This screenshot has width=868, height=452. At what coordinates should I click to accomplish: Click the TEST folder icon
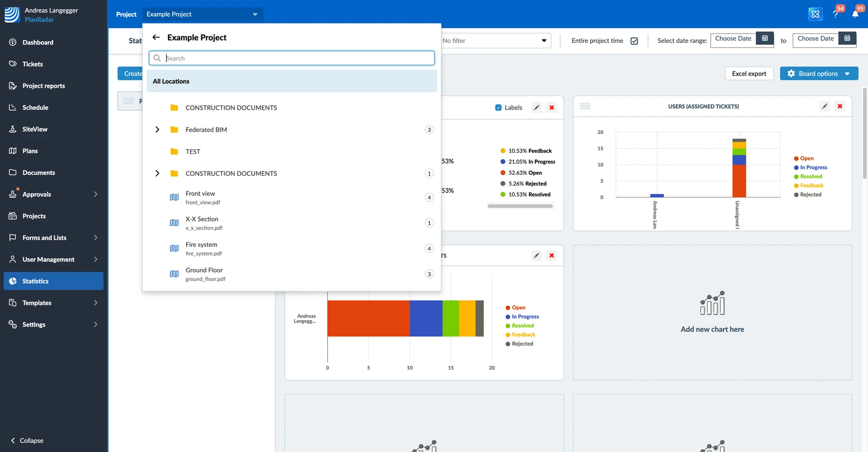tap(174, 151)
